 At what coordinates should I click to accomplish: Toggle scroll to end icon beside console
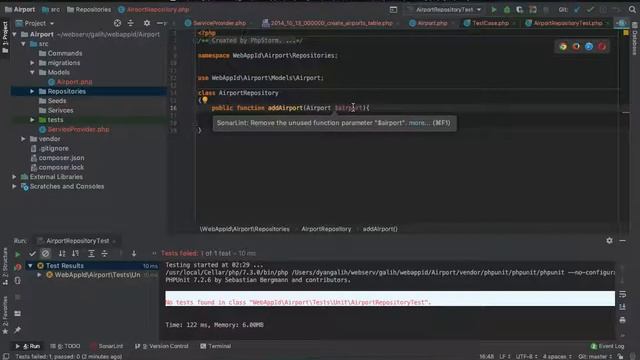pos(622,307)
